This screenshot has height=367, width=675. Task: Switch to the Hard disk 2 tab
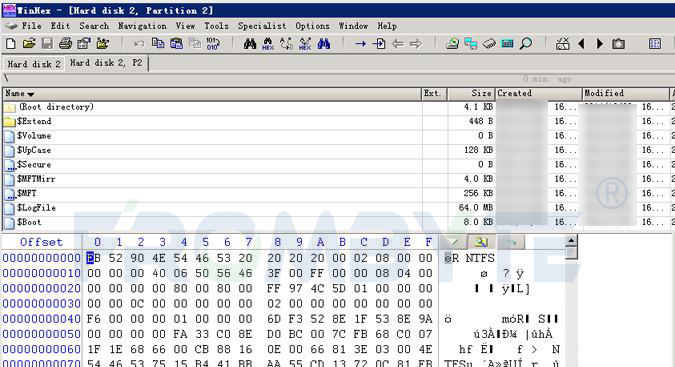(x=34, y=64)
